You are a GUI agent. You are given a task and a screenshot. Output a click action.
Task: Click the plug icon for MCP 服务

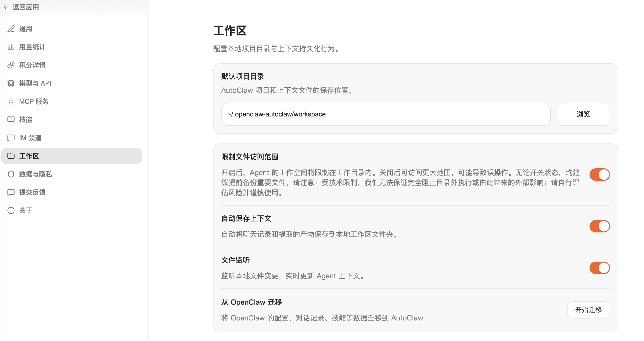pyautogui.click(x=11, y=101)
